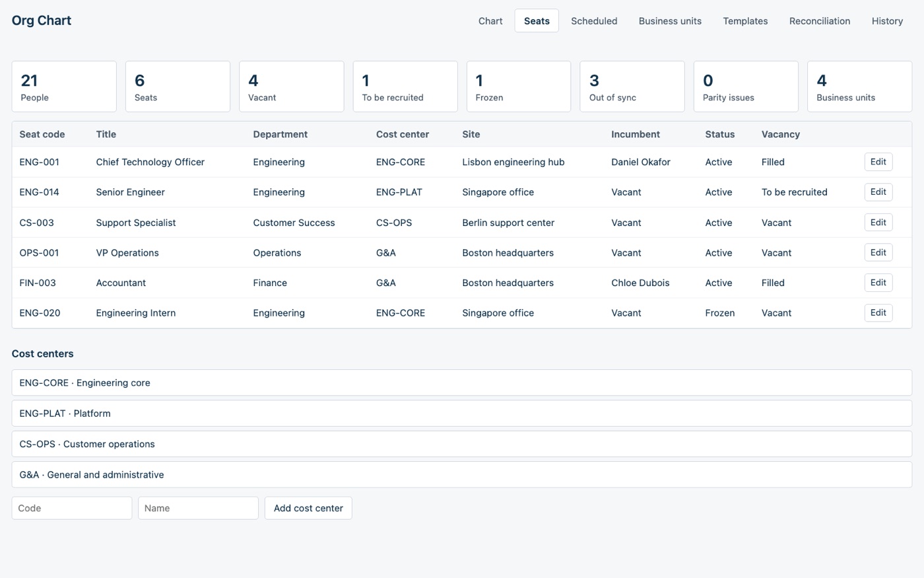The height and width of the screenshot is (578, 924).
Task: Click the Lisbon engineering hub site cell
Action: point(513,162)
